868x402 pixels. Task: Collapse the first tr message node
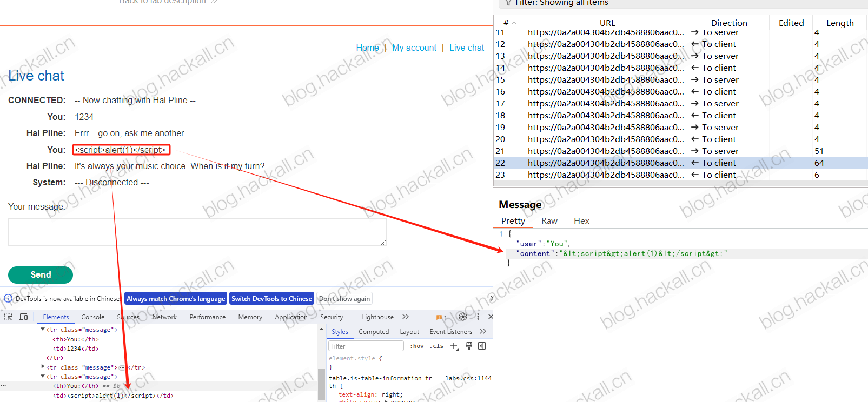[x=43, y=329]
